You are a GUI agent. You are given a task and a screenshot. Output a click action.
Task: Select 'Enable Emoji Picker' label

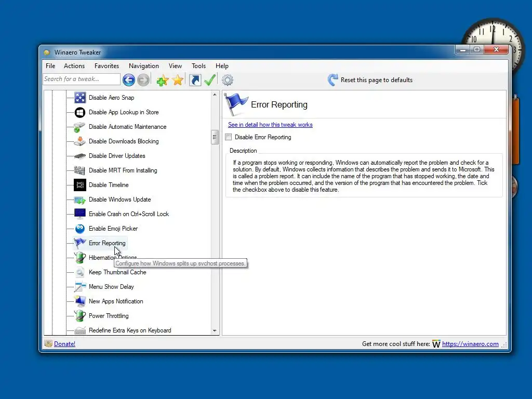tap(113, 229)
